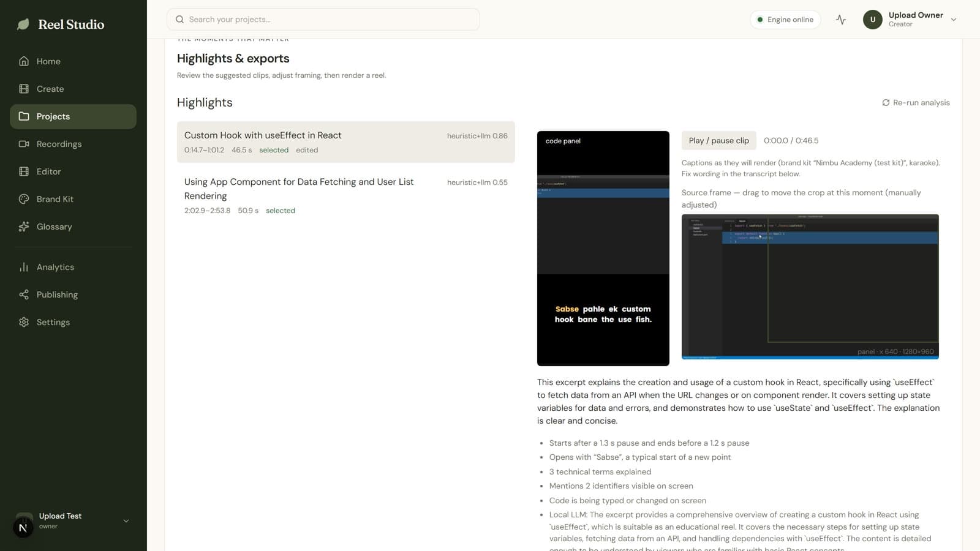Click the "heuristic+llm 0.55" score
This screenshot has height=551, width=980.
[x=477, y=182]
